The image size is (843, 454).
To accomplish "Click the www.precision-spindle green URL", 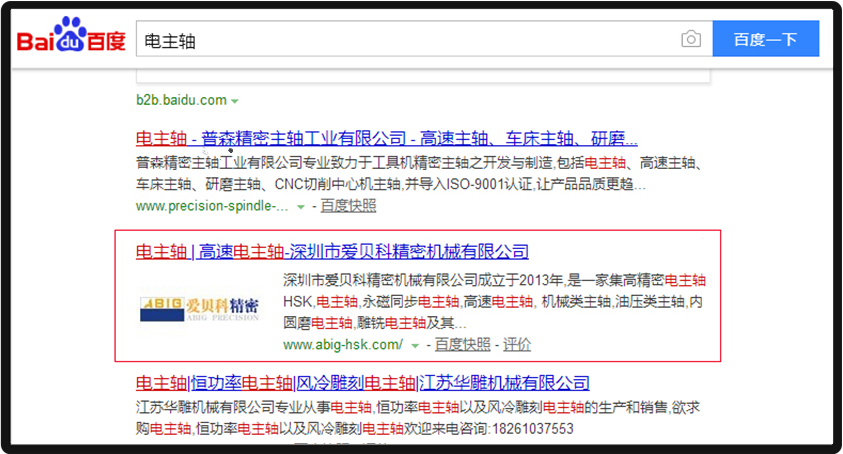I will click(x=213, y=206).
